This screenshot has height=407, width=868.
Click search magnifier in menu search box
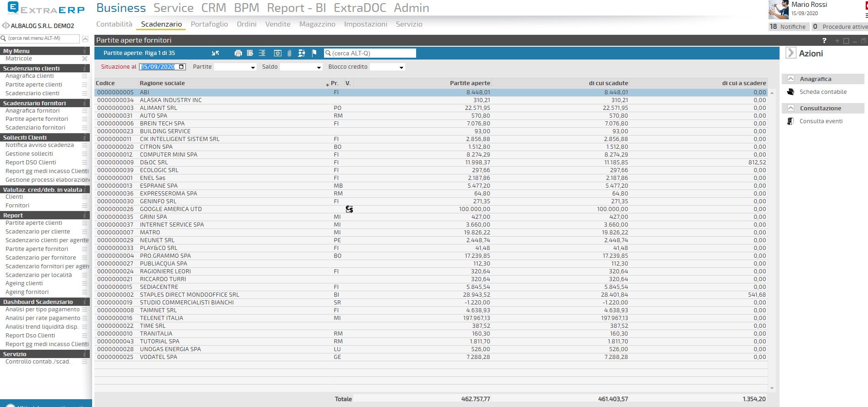[4, 38]
